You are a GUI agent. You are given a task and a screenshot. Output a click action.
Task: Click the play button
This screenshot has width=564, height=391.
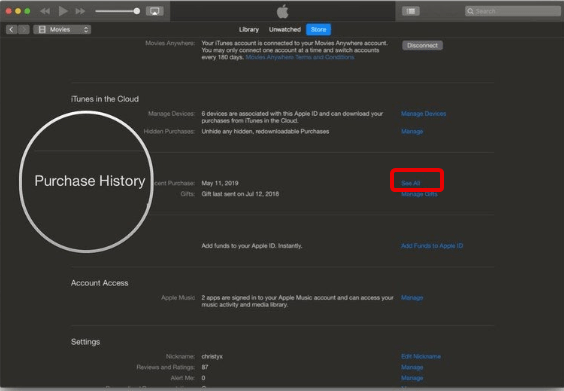pos(63,11)
